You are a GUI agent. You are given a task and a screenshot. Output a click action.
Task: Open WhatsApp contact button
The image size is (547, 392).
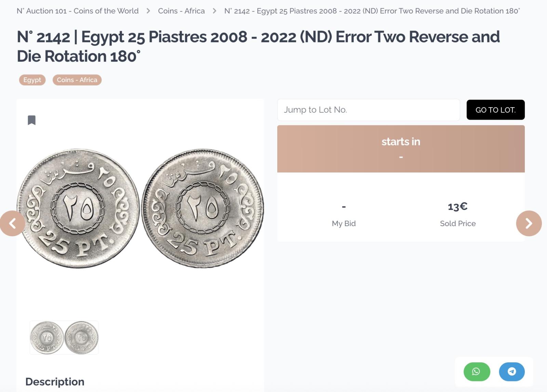click(477, 372)
